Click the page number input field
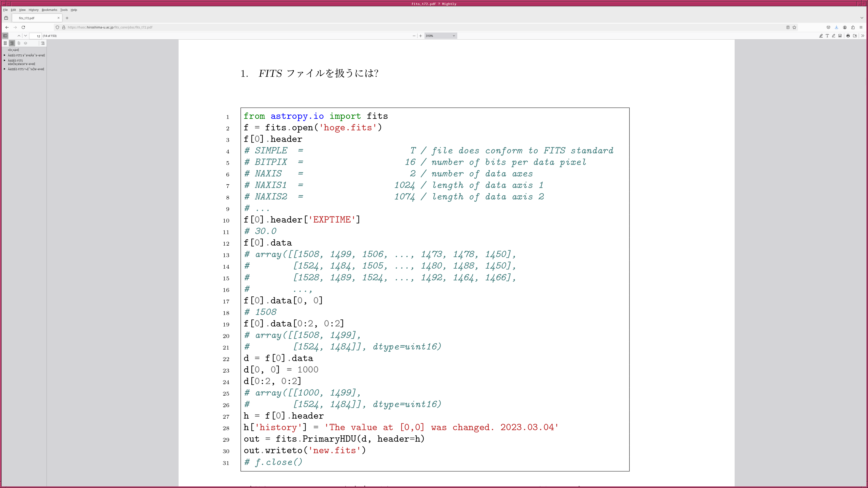The width and height of the screenshot is (868, 488). point(35,36)
